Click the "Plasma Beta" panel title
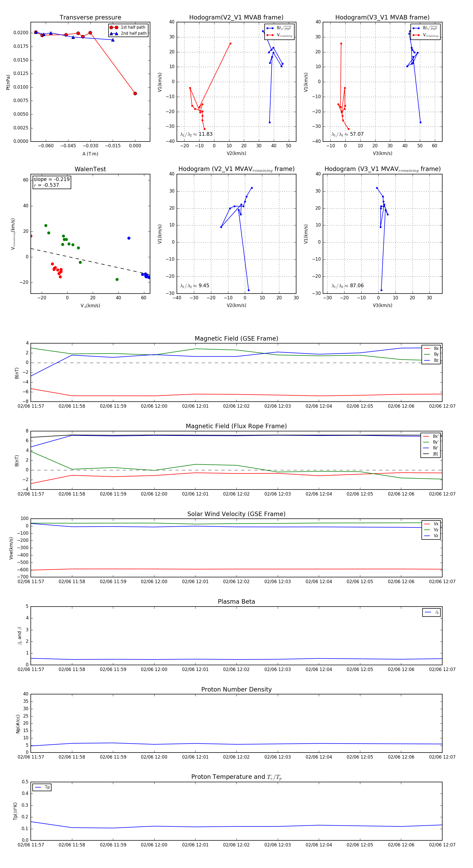This screenshot has height=868, width=473. pyautogui.click(x=236, y=602)
